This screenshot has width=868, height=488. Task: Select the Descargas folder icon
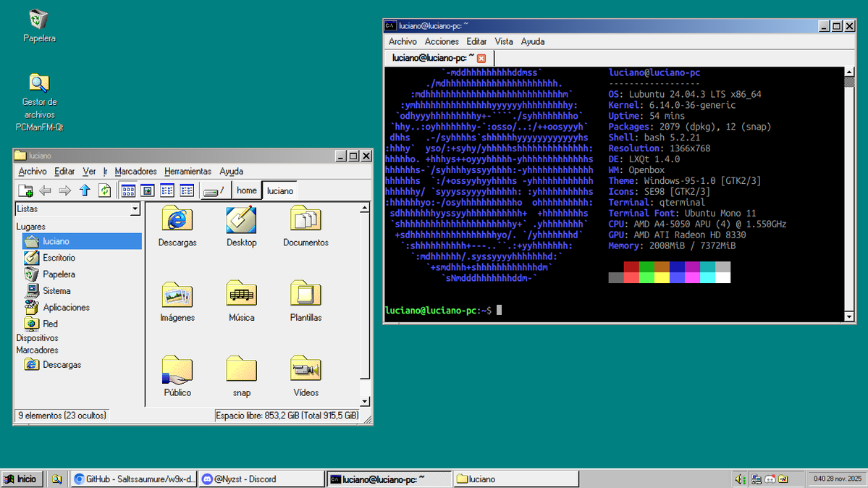point(177,226)
